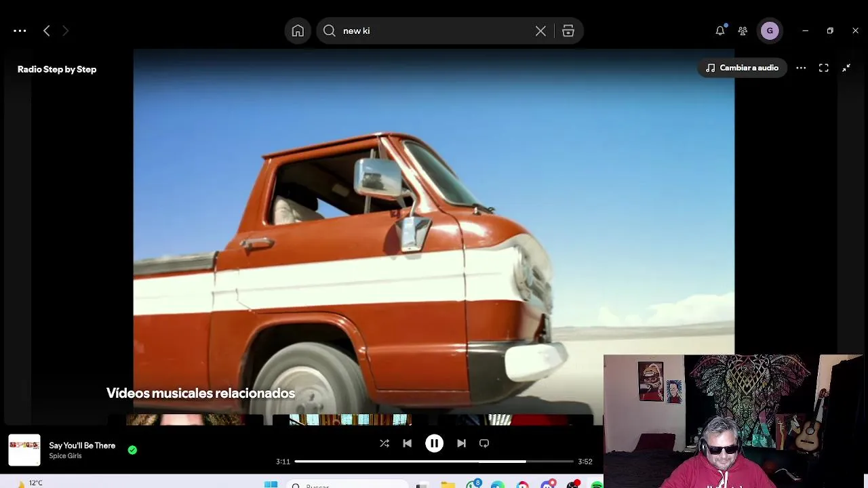
Task: Open the video's more options dots
Action: [801, 68]
